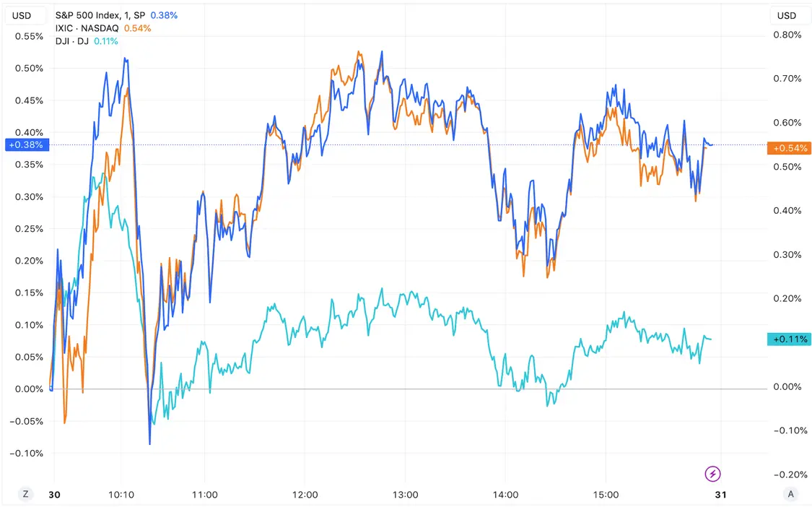Click the orange +0.54% price label
The height and width of the screenshot is (507, 812).
791,149
